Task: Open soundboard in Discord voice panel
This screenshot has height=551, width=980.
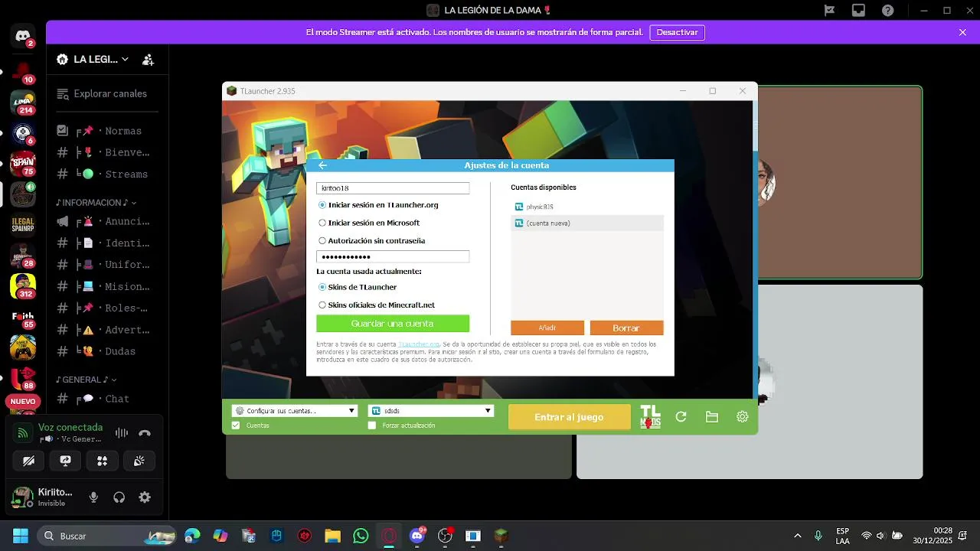Action: [x=139, y=461]
